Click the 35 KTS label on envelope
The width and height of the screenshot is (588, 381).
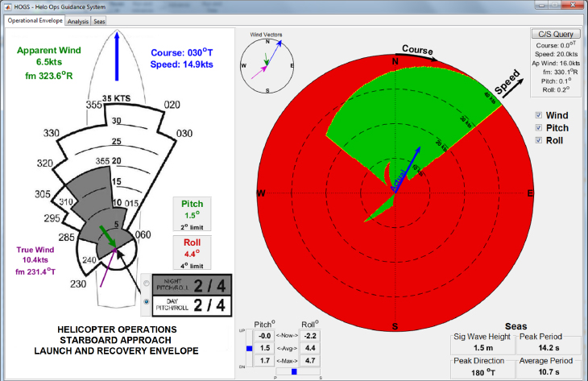(116, 98)
